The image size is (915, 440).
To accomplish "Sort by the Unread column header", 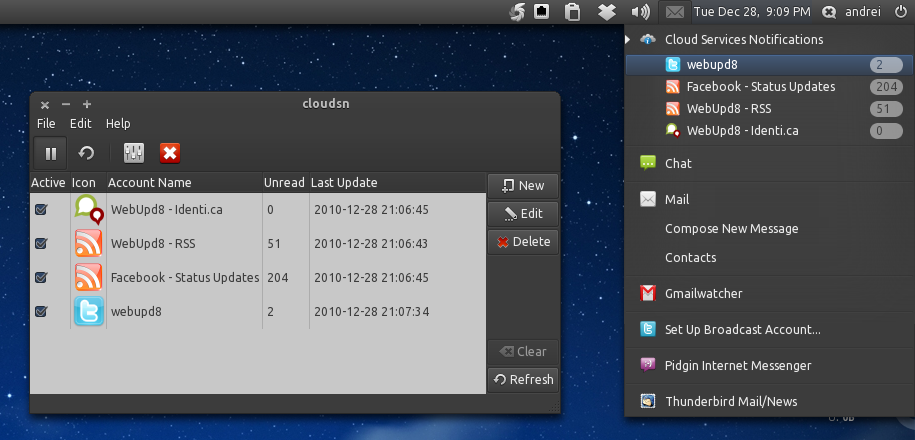I will pos(285,183).
